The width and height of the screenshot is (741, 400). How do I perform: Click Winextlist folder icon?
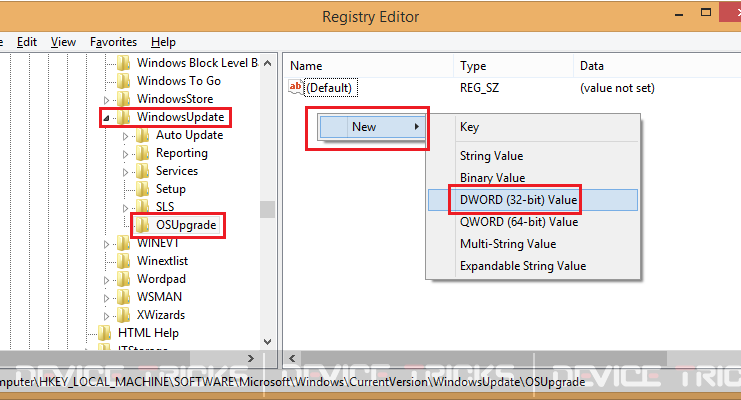pos(123,261)
